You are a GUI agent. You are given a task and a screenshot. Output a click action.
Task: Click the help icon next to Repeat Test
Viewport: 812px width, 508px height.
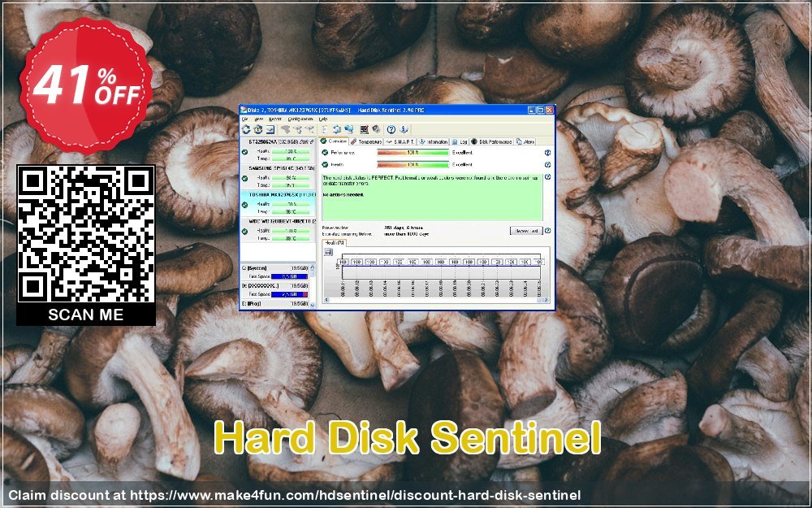[548, 231]
